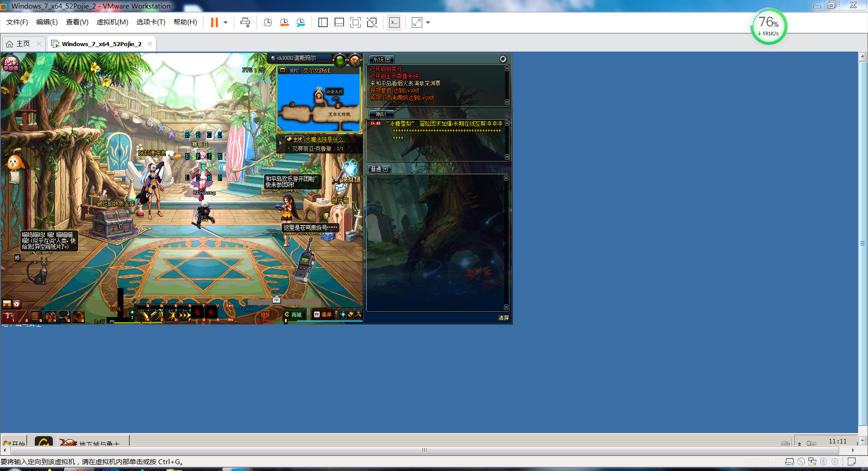
Task: Revert to the previous snapshot using the orange icon
Action: click(x=284, y=23)
